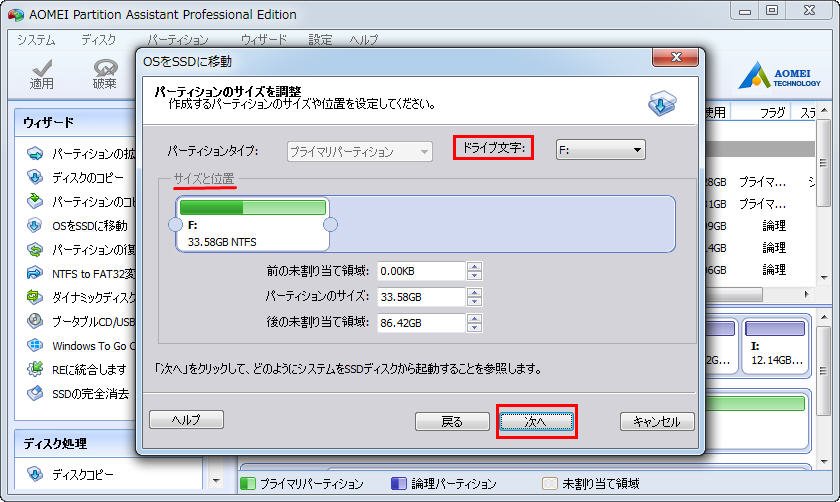Decrease パーティションのサイズ with down arrow
The image size is (840, 502).
click(x=474, y=302)
